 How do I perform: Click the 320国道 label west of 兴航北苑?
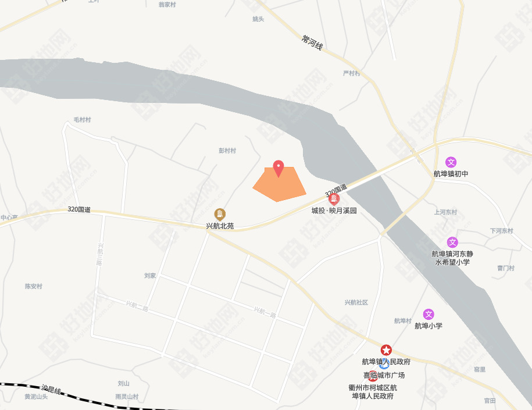79,209
